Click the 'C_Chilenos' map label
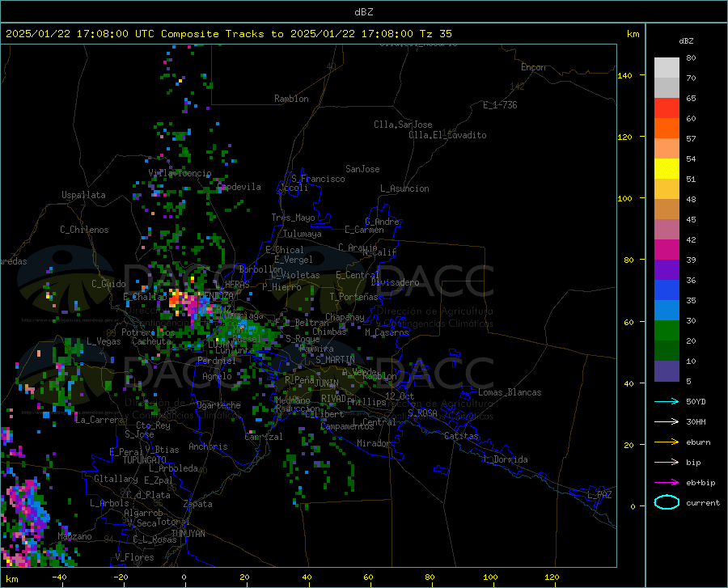Viewport: 728px width, 588px height. click(84, 230)
